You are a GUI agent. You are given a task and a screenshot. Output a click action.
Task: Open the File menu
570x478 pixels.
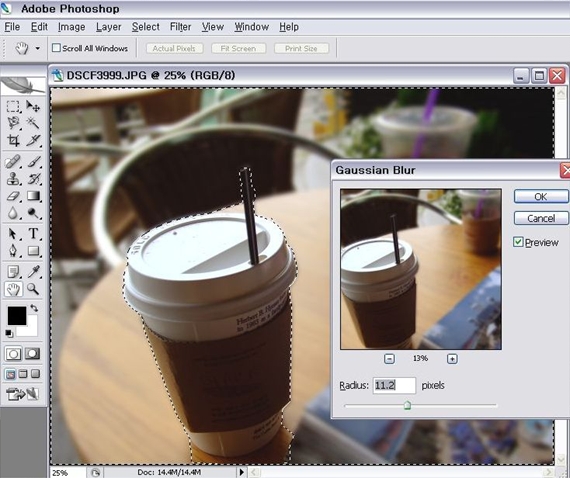pyautogui.click(x=12, y=27)
